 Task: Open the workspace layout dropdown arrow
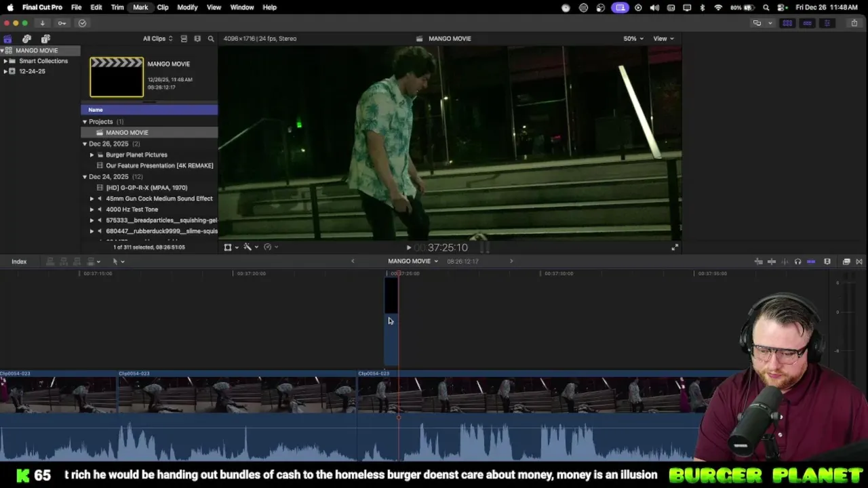point(770,23)
